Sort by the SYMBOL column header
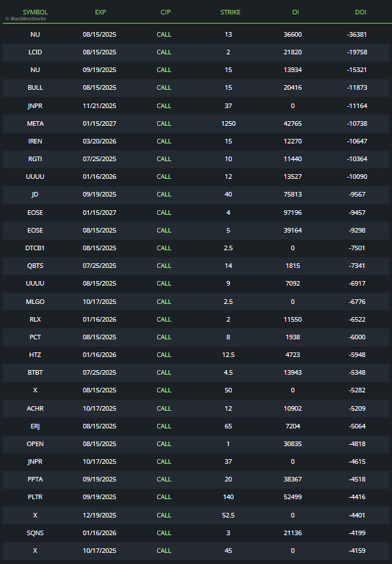 (35, 12)
